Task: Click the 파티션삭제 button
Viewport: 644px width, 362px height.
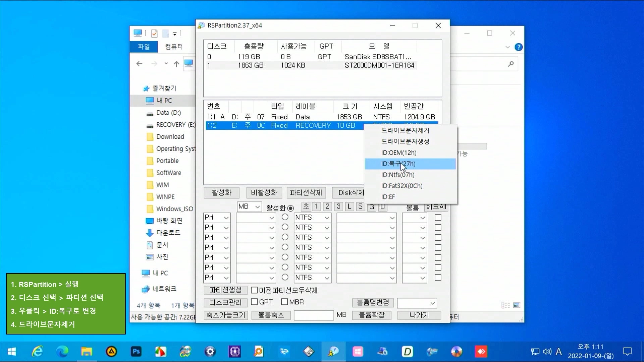Action: point(306,193)
